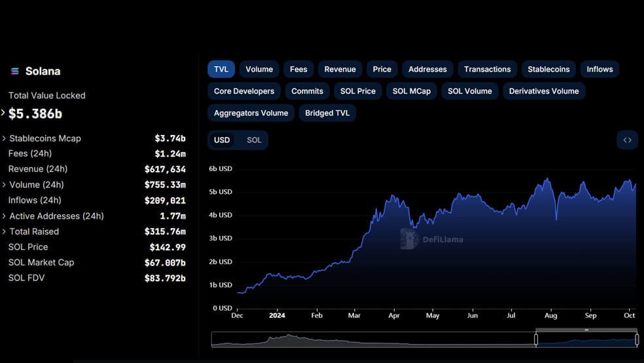This screenshot has height=363, width=644.
Task: Click the SOL Price label
Action: coord(28,247)
